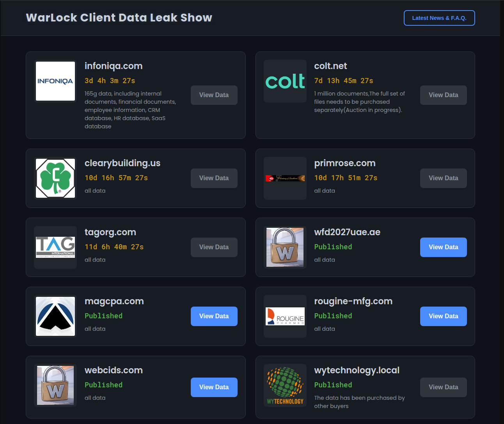Viewport: 504px width, 424px height.
Task: View Data for colt.net
Action: click(444, 95)
